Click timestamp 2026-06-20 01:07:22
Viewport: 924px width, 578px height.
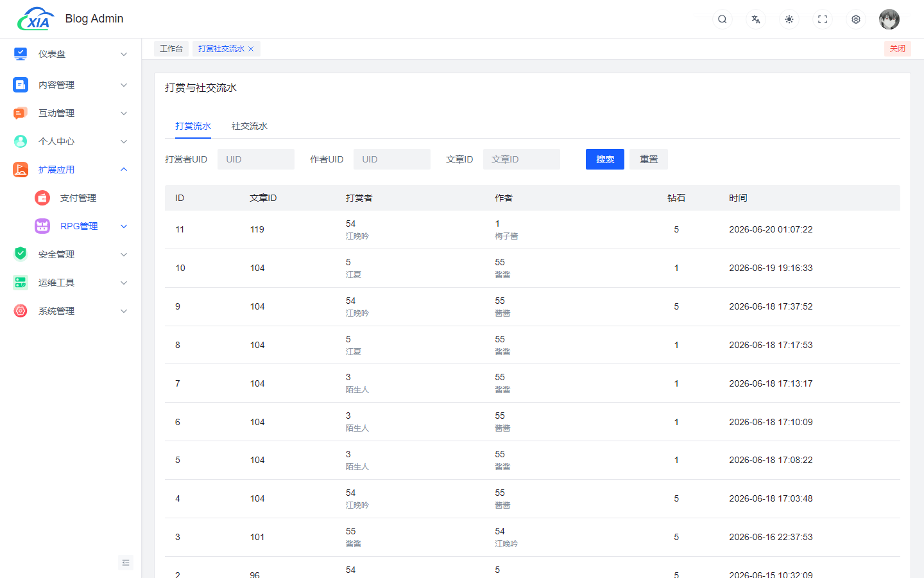(771, 229)
